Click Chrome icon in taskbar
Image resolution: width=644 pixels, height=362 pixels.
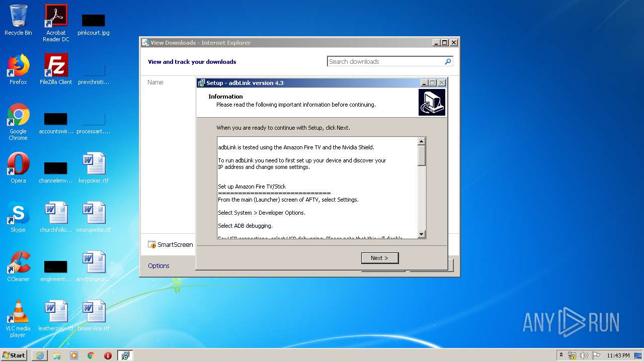(91, 355)
